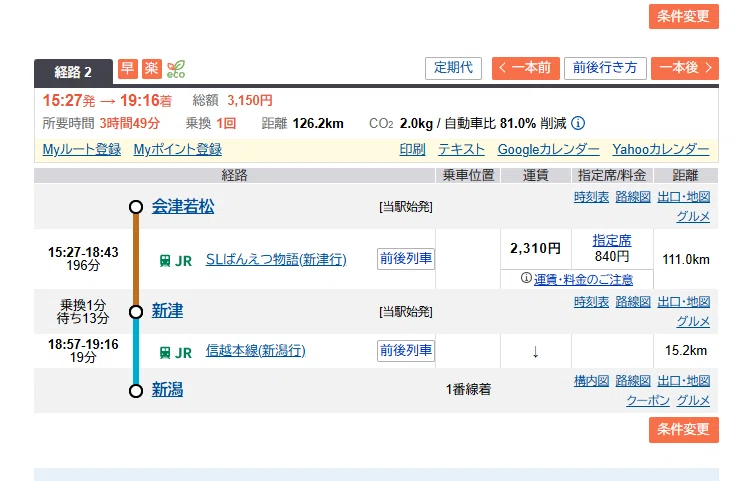Open the CO2 reduction info icon
755x481 pixels.
tap(578, 123)
